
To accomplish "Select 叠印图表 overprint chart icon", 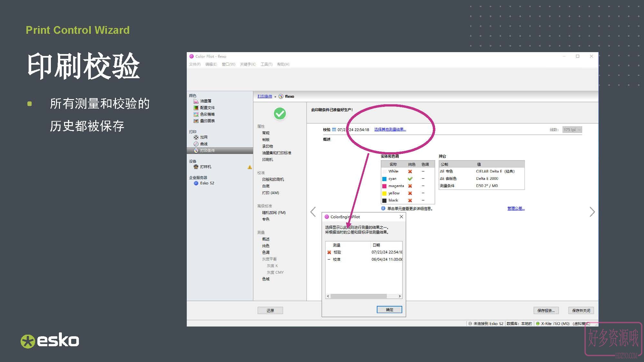I will [196, 121].
